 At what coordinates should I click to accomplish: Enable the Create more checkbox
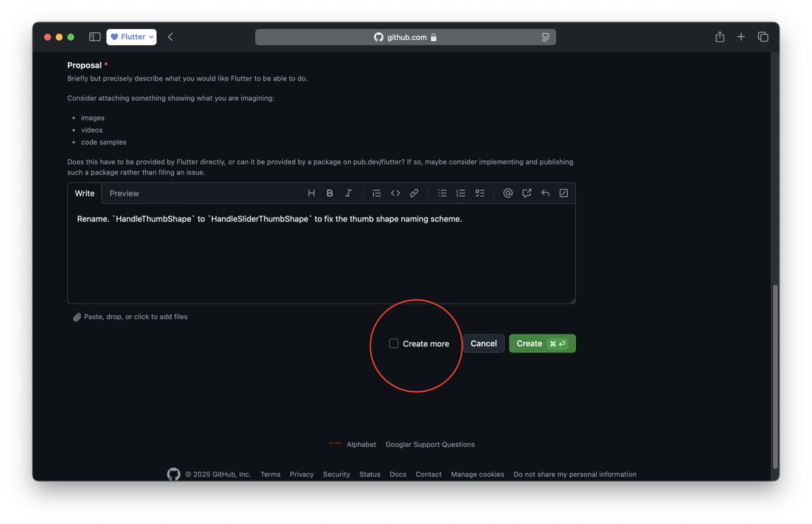394,343
